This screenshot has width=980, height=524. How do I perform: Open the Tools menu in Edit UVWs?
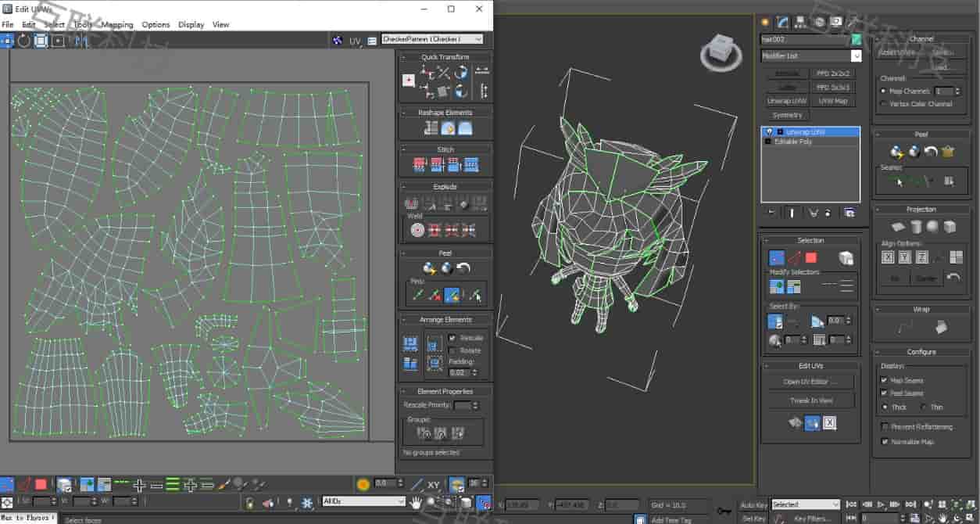click(x=83, y=25)
